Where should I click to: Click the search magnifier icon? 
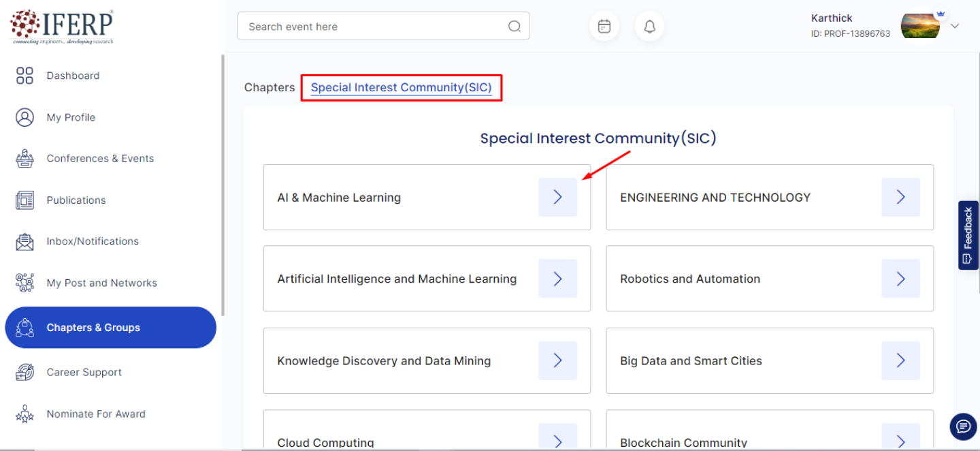514,27
